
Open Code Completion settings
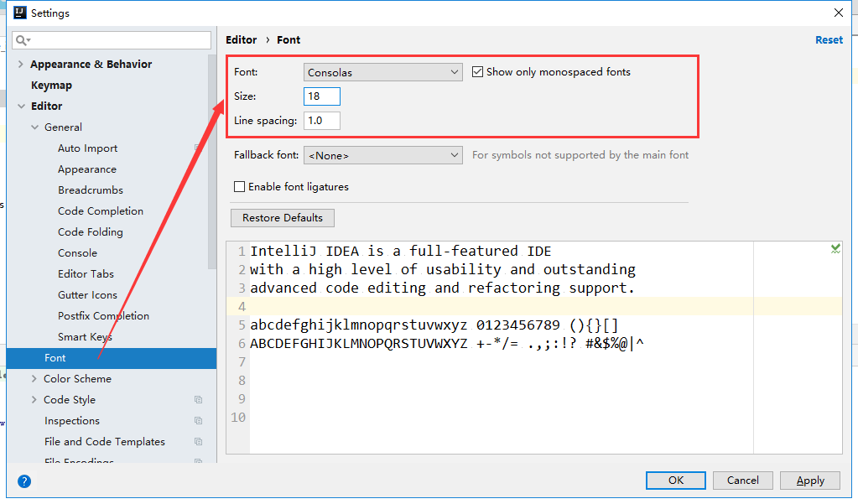pyautogui.click(x=101, y=211)
